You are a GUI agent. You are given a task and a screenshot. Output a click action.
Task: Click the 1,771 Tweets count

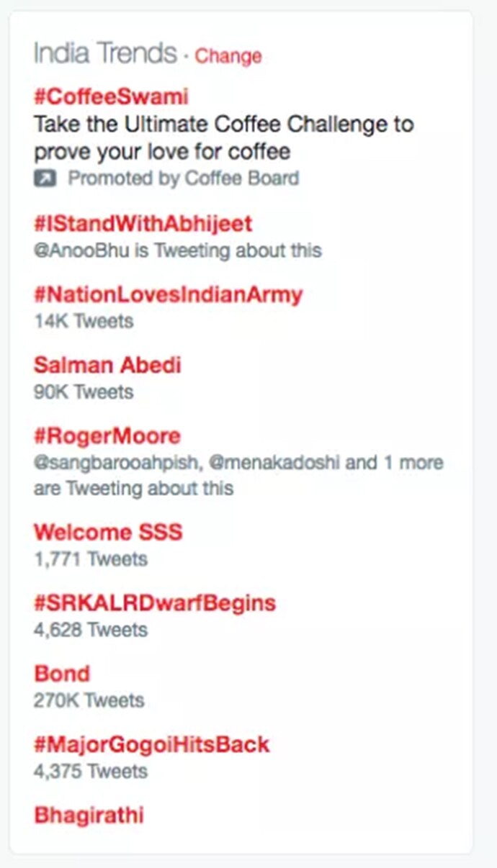[90, 559]
